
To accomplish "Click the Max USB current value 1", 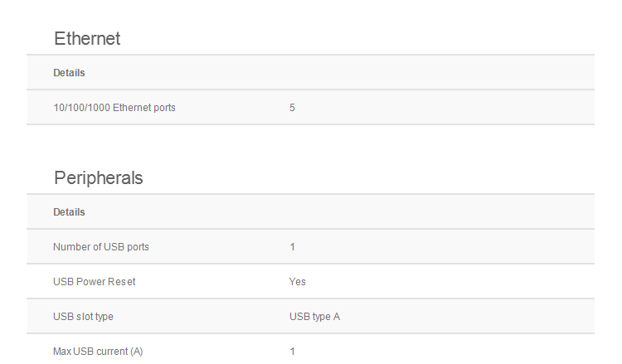I will point(293,352).
